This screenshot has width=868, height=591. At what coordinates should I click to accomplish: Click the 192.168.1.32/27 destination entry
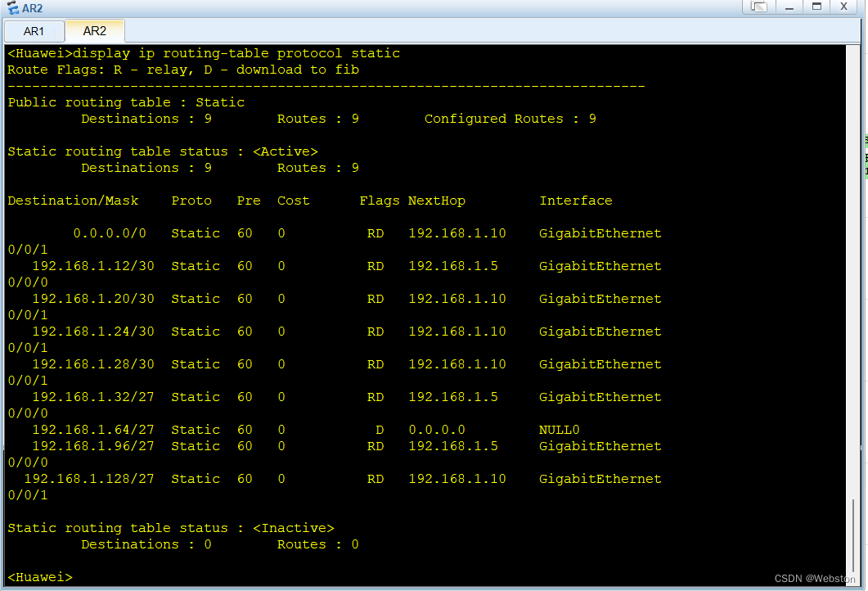tap(93, 396)
